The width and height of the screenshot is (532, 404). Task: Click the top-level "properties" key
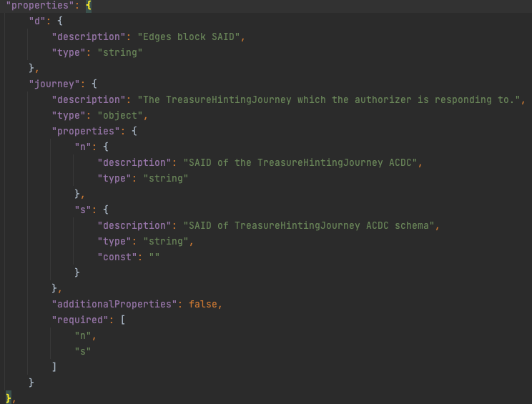[x=37, y=6]
